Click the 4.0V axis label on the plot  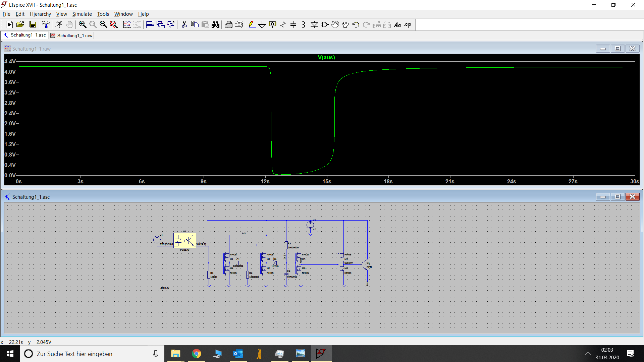point(10,72)
